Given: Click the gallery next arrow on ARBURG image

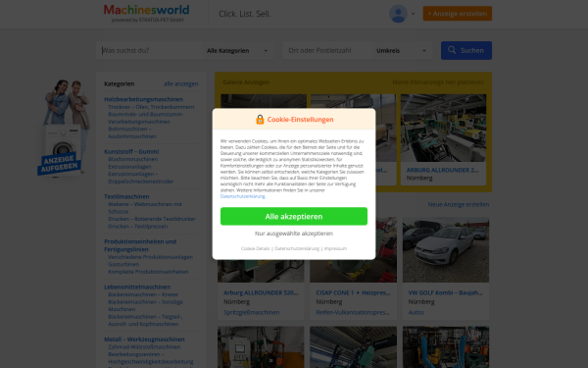Looking at the screenshot, I should 476,136.
